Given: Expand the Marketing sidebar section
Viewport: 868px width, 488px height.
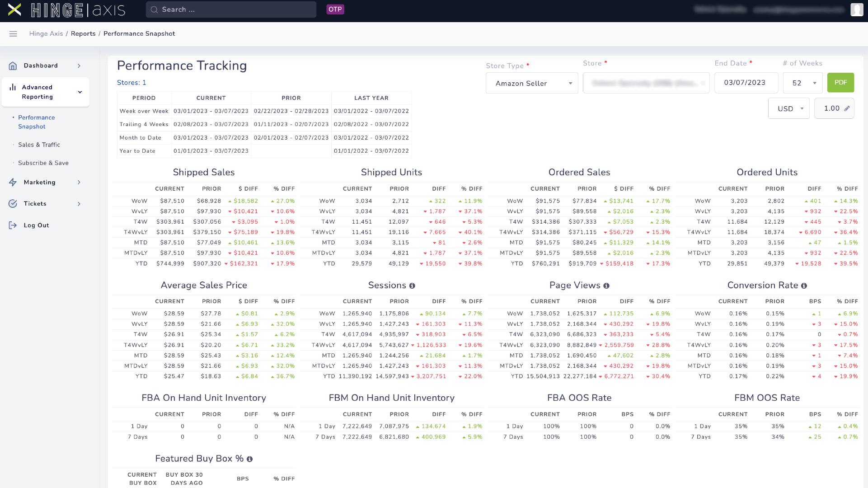Looking at the screenshot, I should 80,182.
